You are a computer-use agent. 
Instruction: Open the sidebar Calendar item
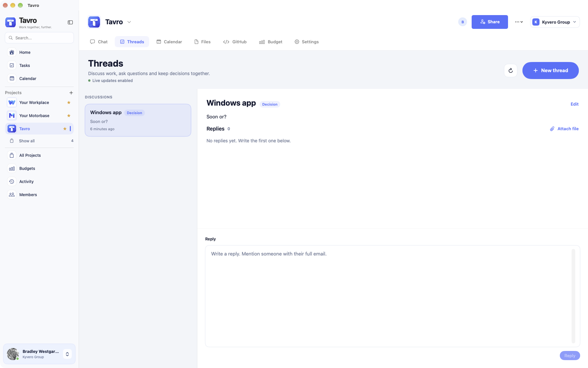point(39,79)
